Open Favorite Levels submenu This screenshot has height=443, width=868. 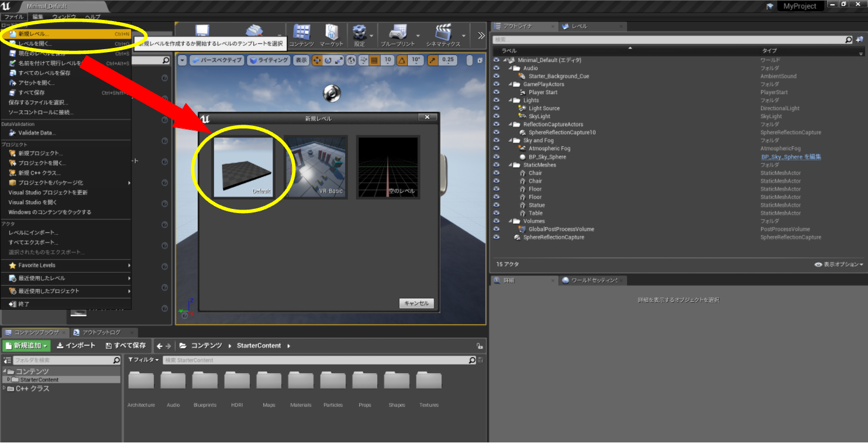66,265
